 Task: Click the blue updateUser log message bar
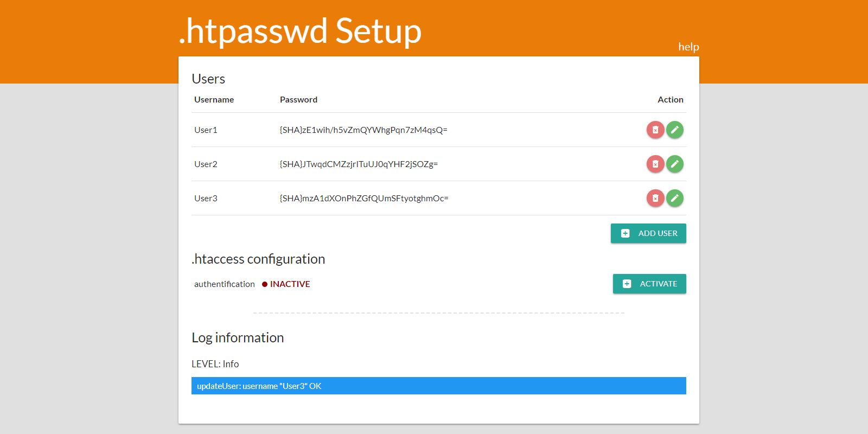tap(438, 386)
